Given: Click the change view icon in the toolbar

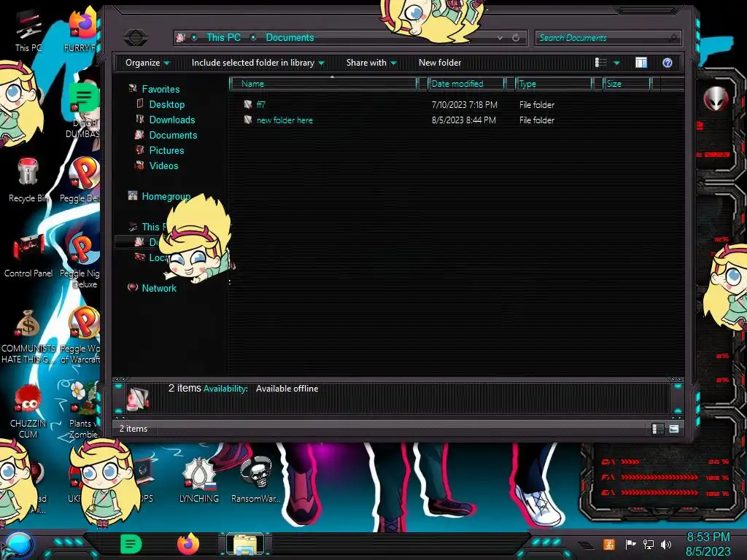Looking at the screenshot, I should pos(601,63).
